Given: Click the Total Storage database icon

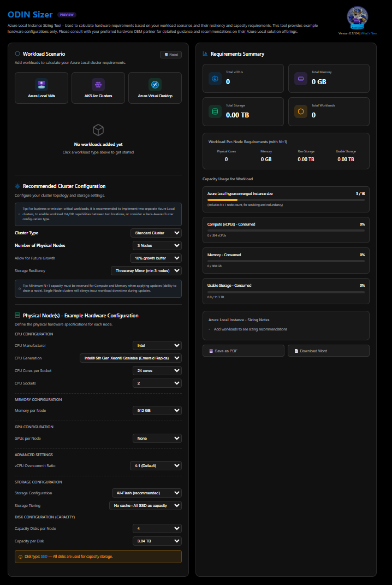Looking at the screenshot, I should [215, 112].
